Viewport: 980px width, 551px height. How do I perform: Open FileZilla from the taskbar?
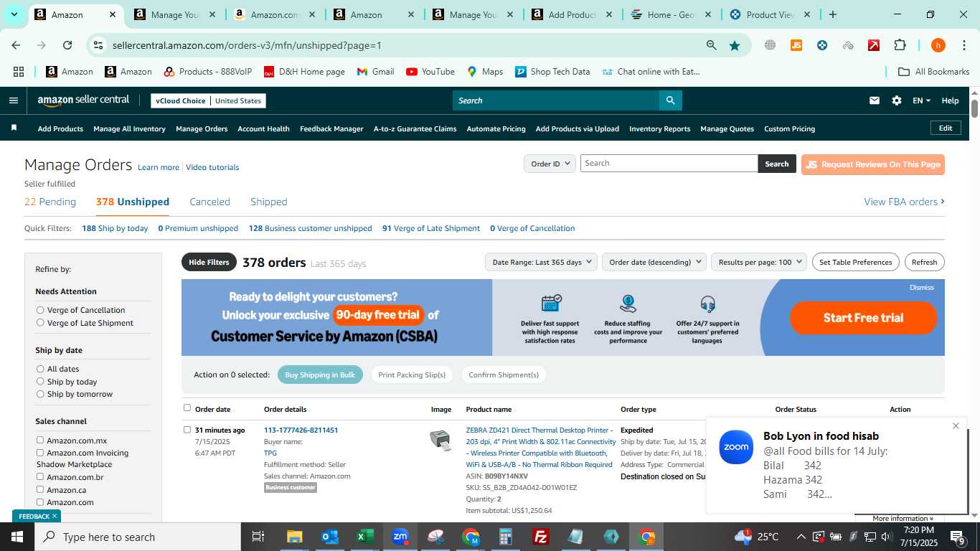pos(541,537)
